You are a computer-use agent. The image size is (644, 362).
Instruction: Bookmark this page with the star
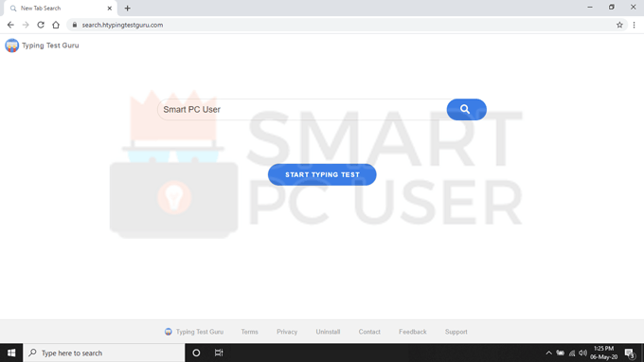point(619,25)
